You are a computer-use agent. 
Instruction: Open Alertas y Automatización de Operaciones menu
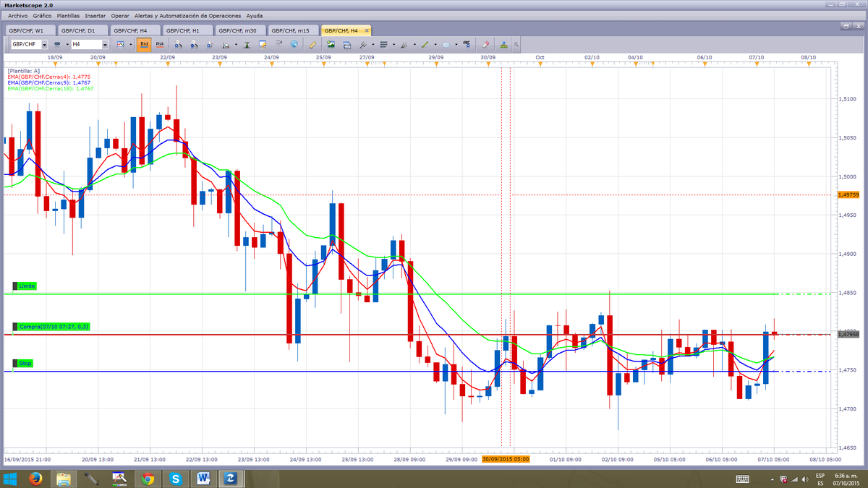(187, 15)
